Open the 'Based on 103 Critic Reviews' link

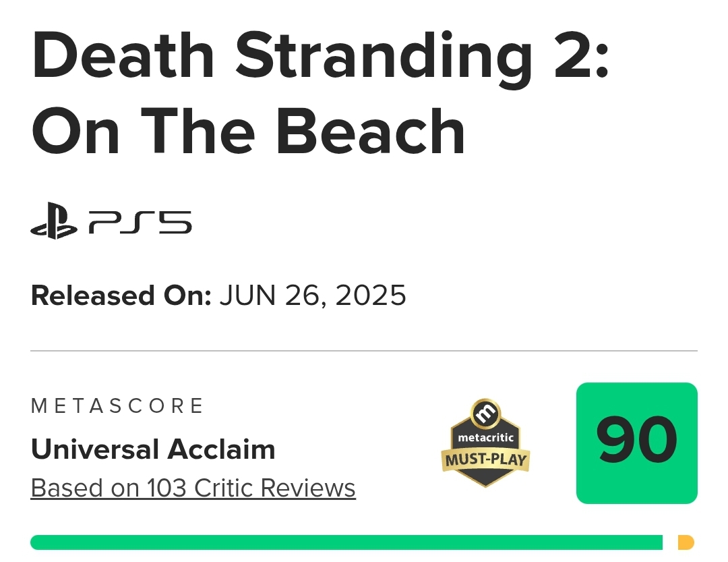[x=193, y=488]
